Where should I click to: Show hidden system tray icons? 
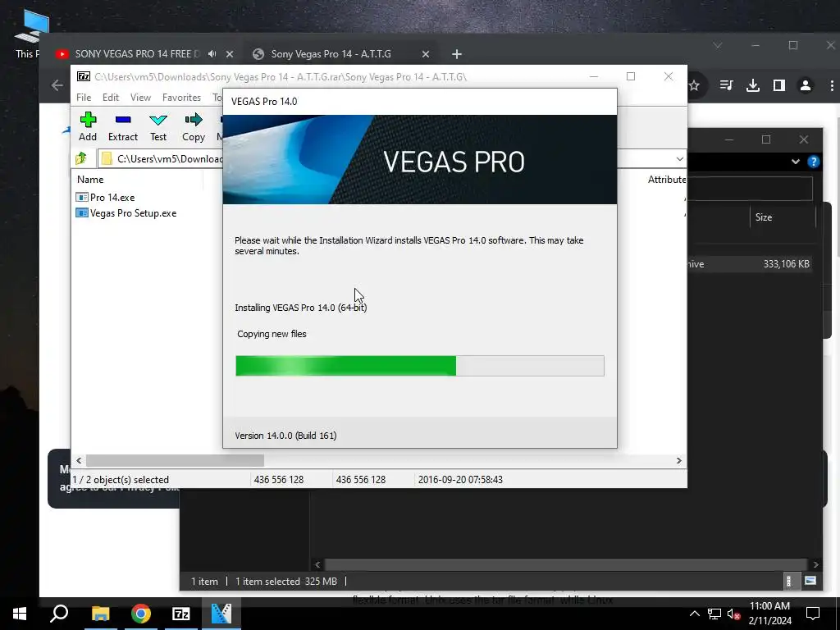click(x=694, y=614)
